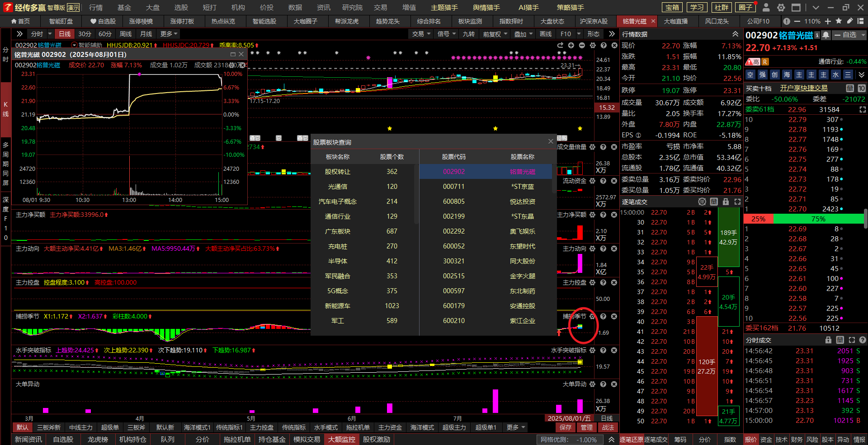The height and width of the screenshot is (445, 868).
Task: Click the 保存 button
Action: coord(566,427)
